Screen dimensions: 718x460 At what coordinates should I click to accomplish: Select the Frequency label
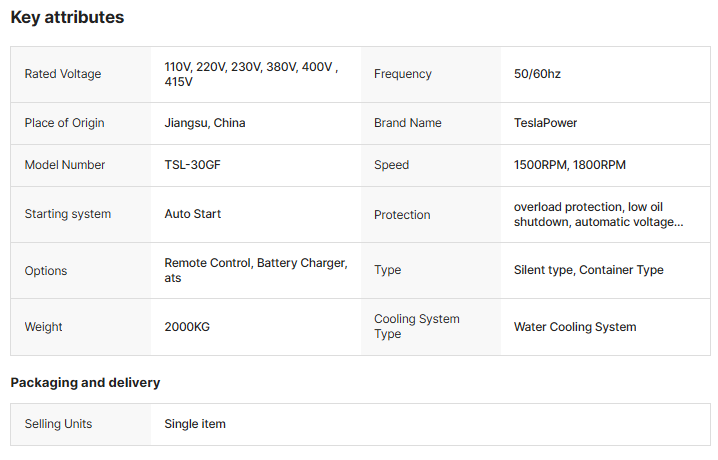pyautogui.click(x=403, y=74)
